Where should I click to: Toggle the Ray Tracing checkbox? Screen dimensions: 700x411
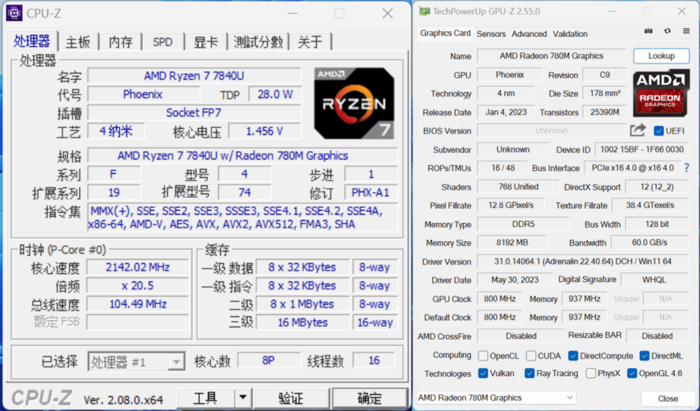(x=529, y=373)
